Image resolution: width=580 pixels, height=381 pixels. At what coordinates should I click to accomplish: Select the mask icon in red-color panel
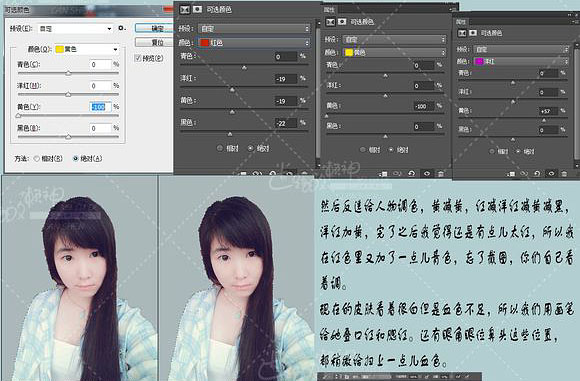[198, 9]
